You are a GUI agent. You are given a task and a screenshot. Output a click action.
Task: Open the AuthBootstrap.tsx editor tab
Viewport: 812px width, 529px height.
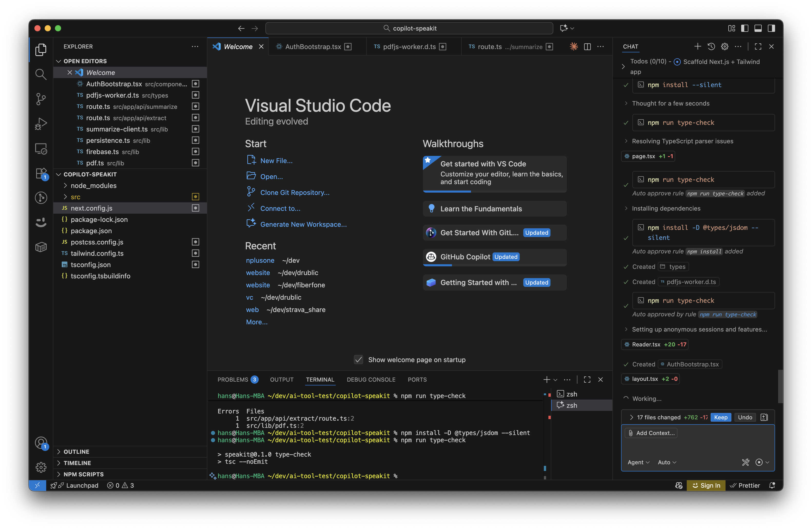[x=313, y=47]
